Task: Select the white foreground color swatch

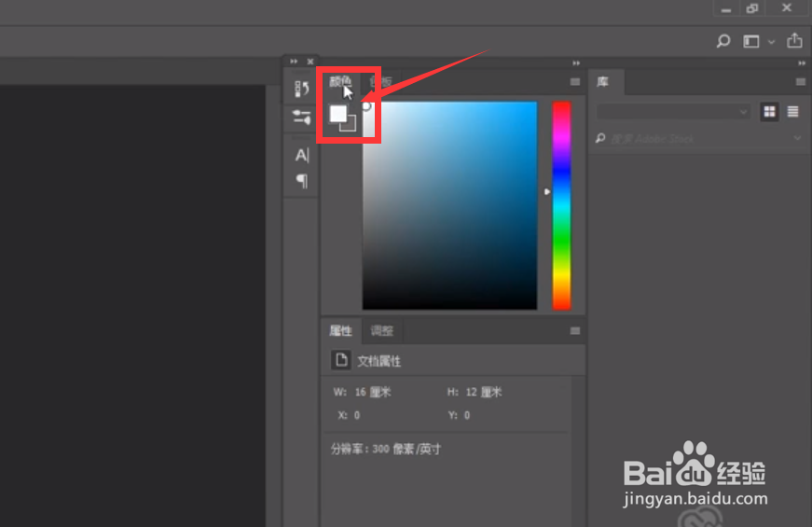Action: 338,114
